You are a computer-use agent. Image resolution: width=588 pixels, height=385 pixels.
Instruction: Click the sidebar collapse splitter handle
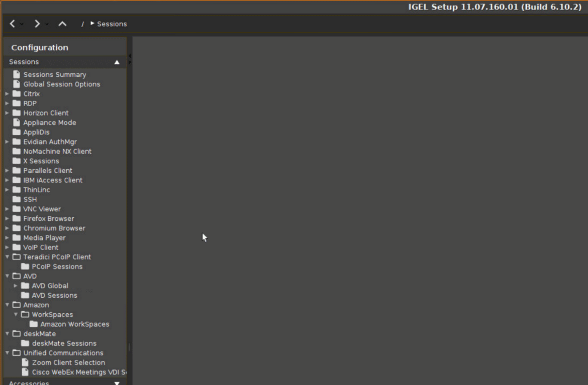[x=129, y=59]
